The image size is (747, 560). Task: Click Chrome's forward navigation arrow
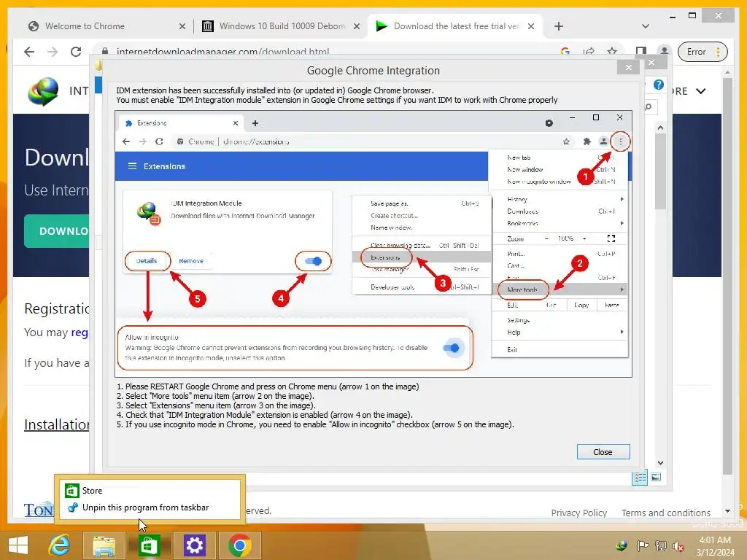pos(53,52)
